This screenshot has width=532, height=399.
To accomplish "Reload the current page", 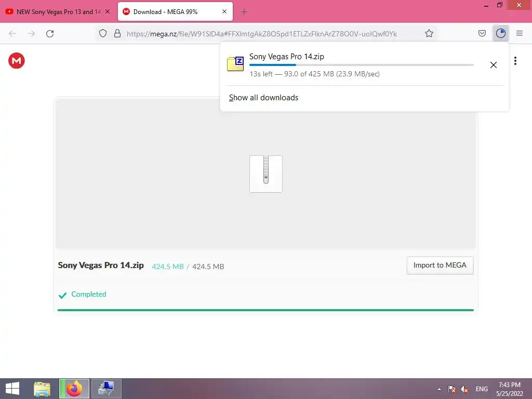I will (50, 34).
